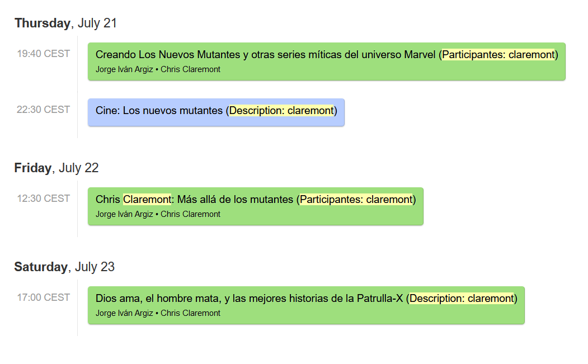Open the 'Dios ama, el hombre mata' session card
Viewport: 588px width, 364px height.
point(306,305)
